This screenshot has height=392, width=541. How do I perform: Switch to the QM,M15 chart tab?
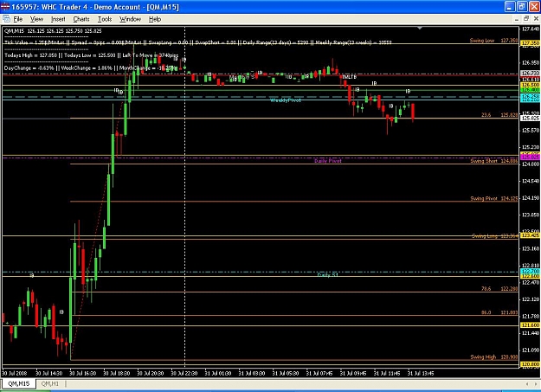coord(19,383)
